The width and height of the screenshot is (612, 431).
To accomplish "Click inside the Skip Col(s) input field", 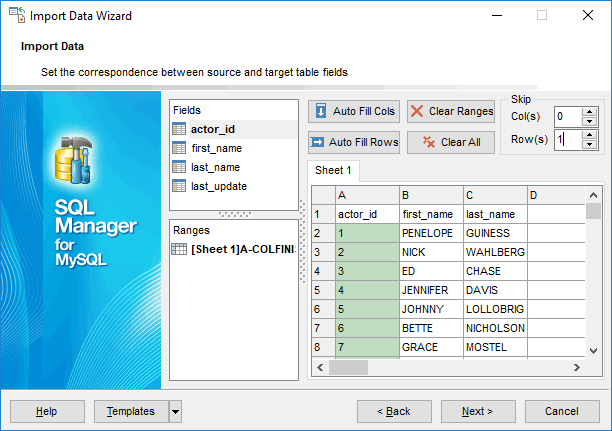I will (566, 116).
